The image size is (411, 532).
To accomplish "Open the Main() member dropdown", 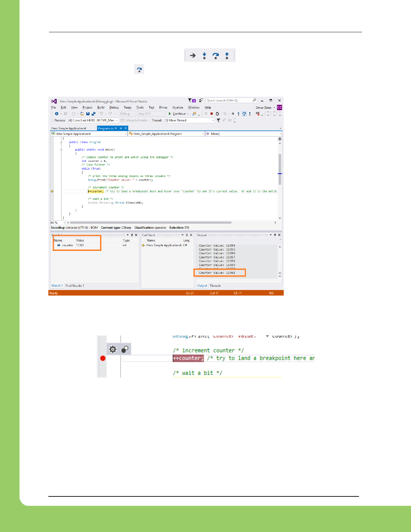I will click(244, 134).
